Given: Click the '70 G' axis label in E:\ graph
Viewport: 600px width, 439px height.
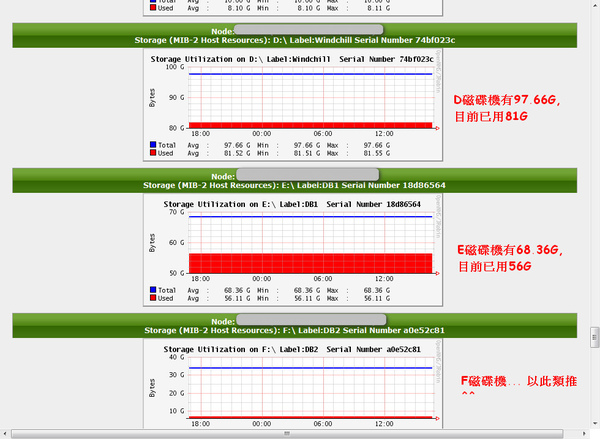Looking at the screenshot, I should click(176, 212).
